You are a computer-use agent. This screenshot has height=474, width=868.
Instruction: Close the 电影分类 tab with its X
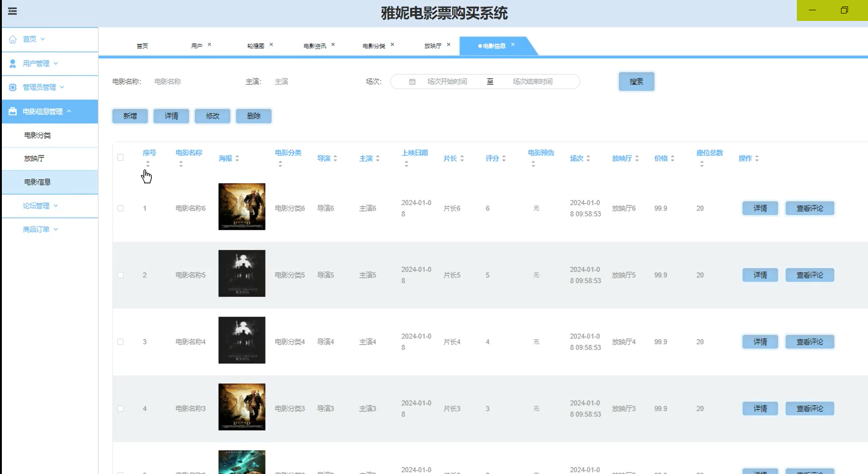click(x=393, y=45)
